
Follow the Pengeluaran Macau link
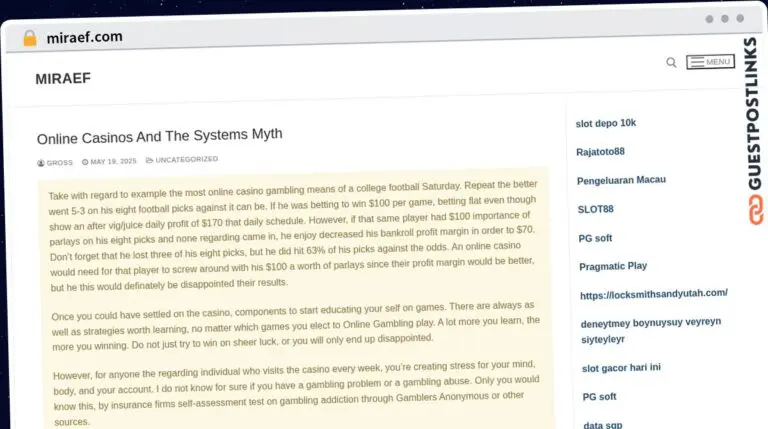(x=621, y=180)
